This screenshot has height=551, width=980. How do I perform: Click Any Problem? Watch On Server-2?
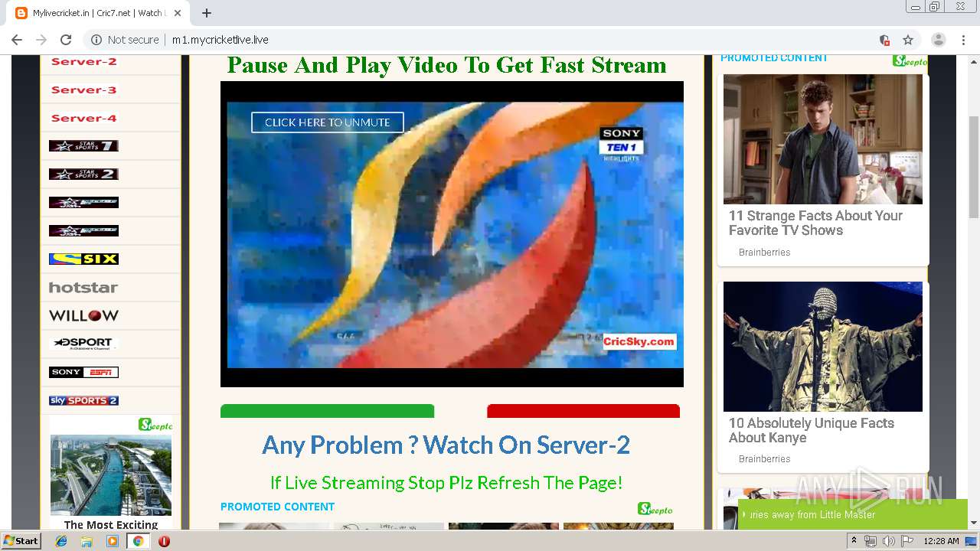(446, 445)
